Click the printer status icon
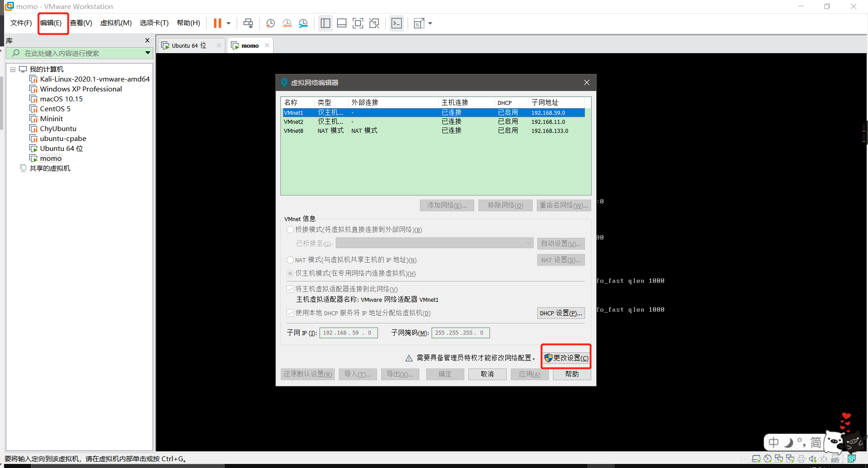The image size is (868, 468). (801, 459)
